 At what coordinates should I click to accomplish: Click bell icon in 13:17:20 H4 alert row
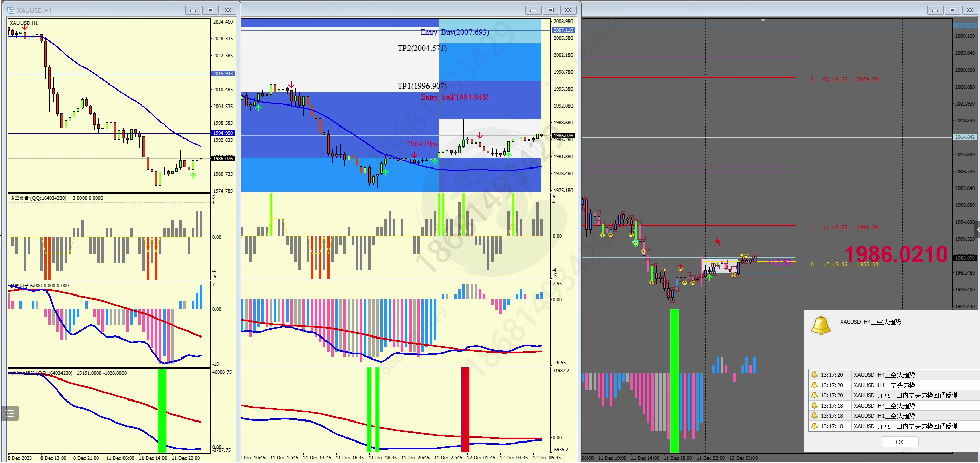814,375
